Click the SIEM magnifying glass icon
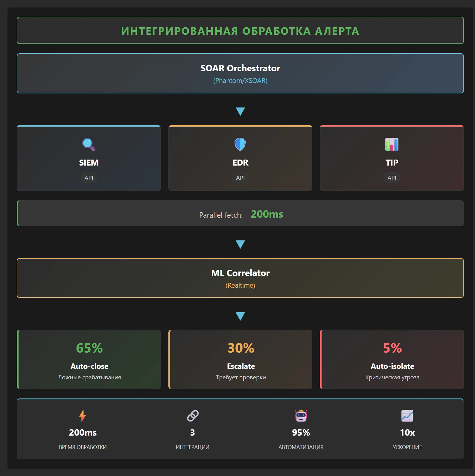The image size is (475, 476). (x=89, y=144)
